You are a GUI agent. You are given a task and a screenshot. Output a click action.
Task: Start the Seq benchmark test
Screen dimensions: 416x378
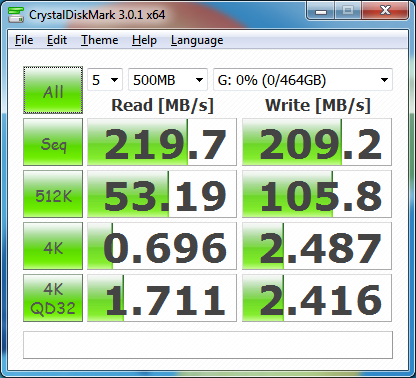coord(53,142)
